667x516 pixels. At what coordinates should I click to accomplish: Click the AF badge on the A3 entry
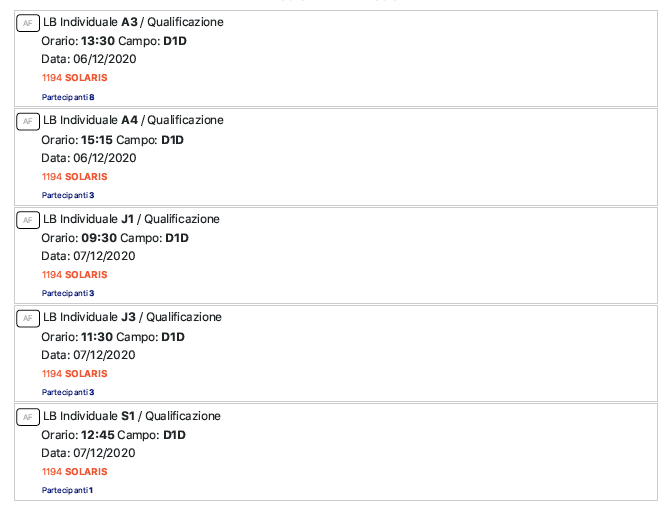tap(28, 23)
